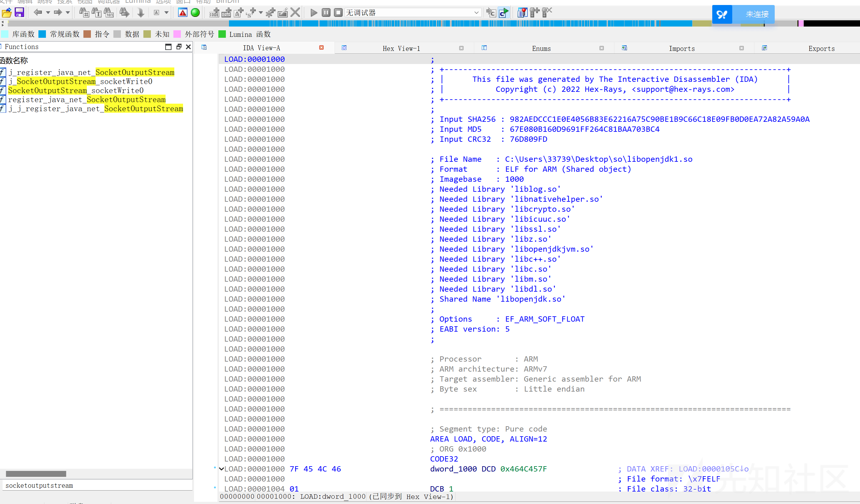This screenshot has width=860, height=504.
Task: Click binoculars byte sequence search icon
Action: (109, 12)
